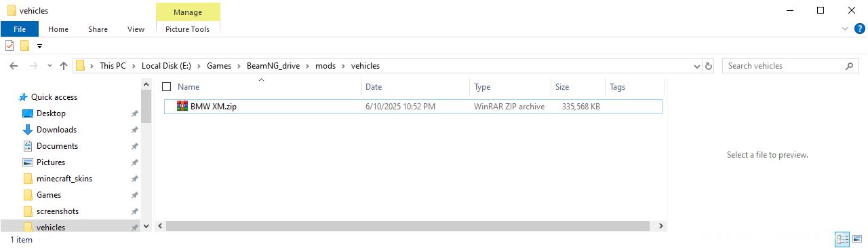Screen dimensions: 868x248
Task: Open the Help question mark icon
Action: coord(859,29)
